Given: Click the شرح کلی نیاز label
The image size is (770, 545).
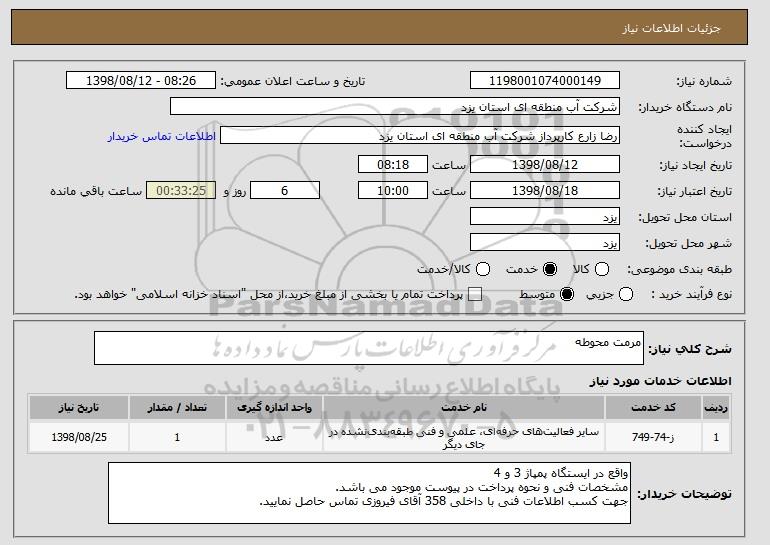Looking at the screenshot, I should tap(690, 350).
